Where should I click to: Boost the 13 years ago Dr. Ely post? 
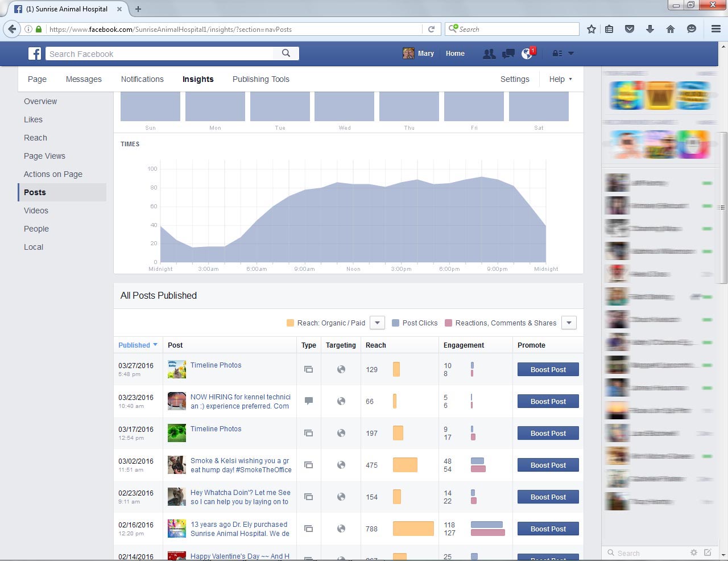pyautogui.click(x=548, y=529)
